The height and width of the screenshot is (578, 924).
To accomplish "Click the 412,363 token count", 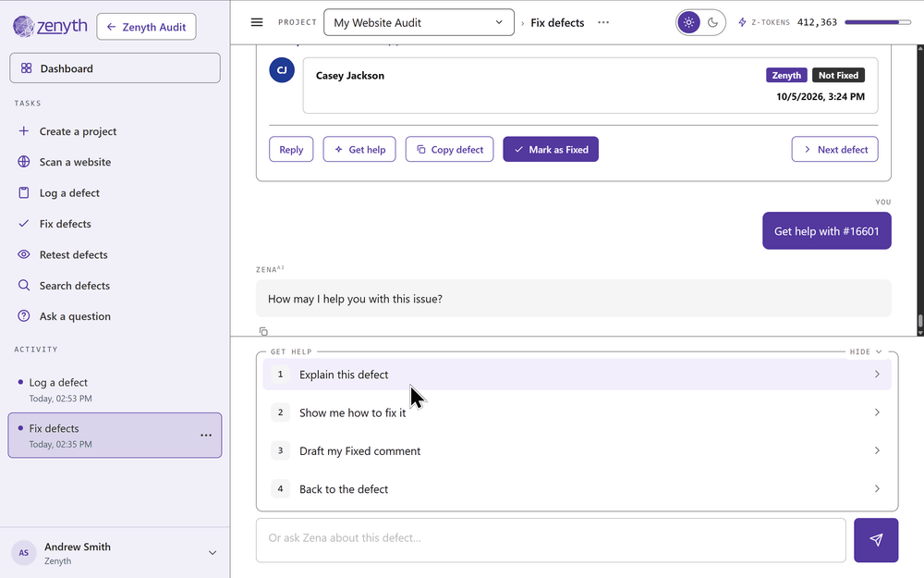I will point(817,22).
